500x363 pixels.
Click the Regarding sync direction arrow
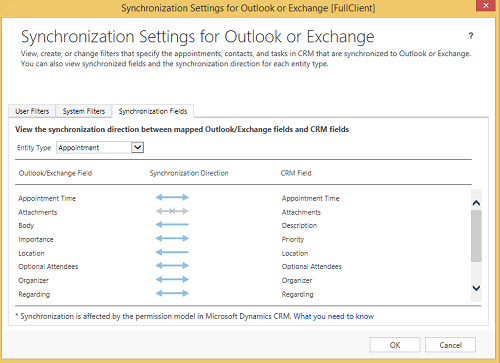click(172, 293)
